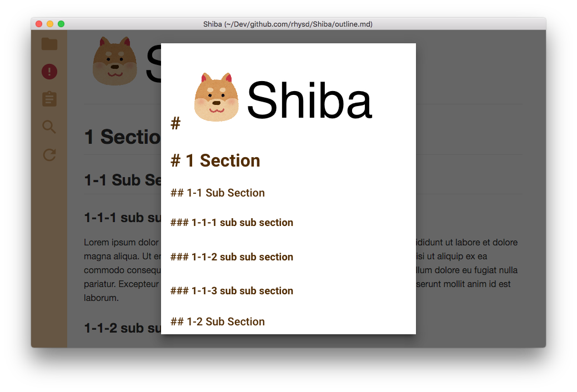Click window title 'Shiba (~/Dev/github.com/rhysd/Shiba/outline.md)'

point(288,24)
